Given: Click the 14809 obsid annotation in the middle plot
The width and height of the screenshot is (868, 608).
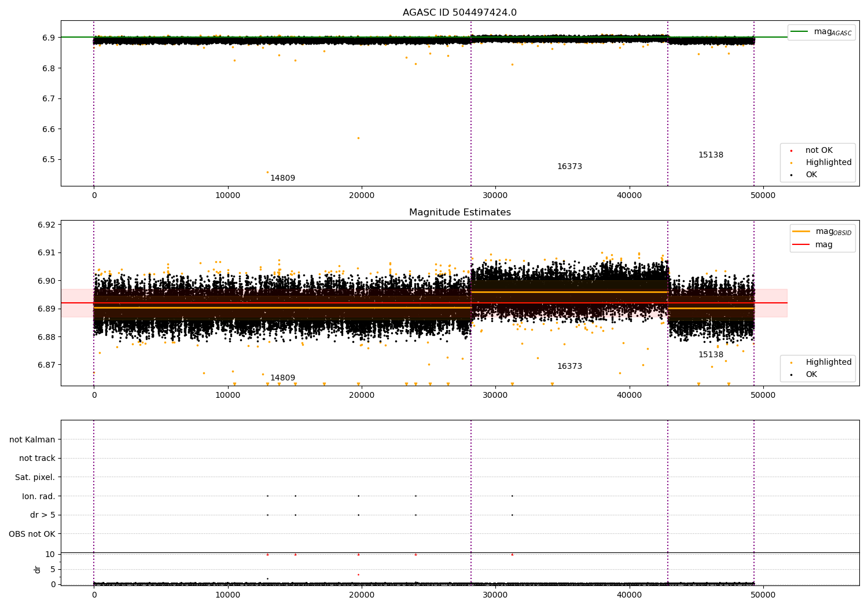Looking at the screenshot, I should tap(282, 378).
